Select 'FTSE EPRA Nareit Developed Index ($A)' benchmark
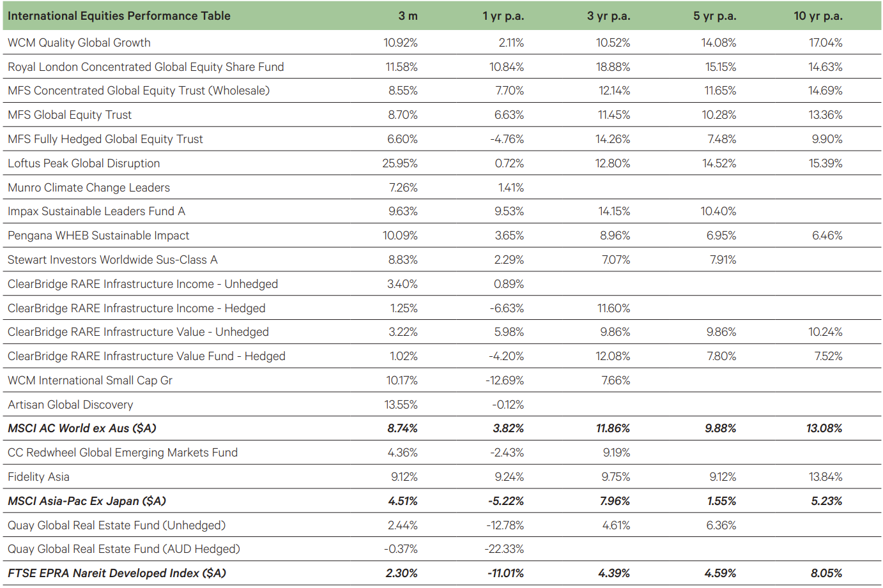Screen dimensions: 883x588 pyautogui.click(x=117, y=573)
